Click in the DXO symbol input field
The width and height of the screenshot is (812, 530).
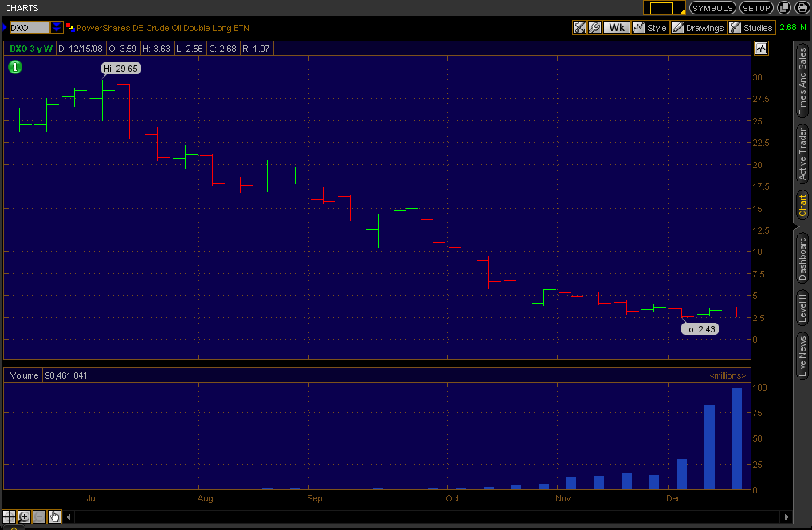tap(29, 27)
